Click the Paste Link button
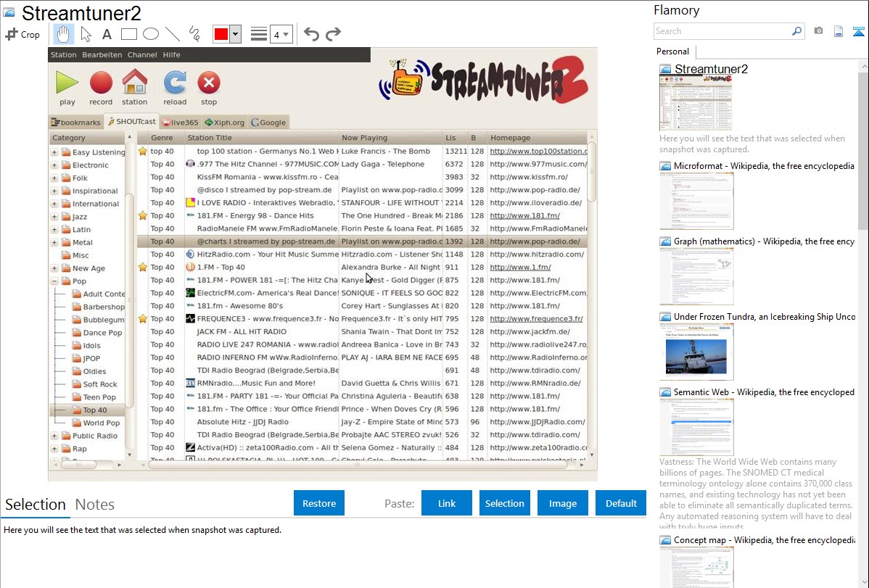 [447, 503]
